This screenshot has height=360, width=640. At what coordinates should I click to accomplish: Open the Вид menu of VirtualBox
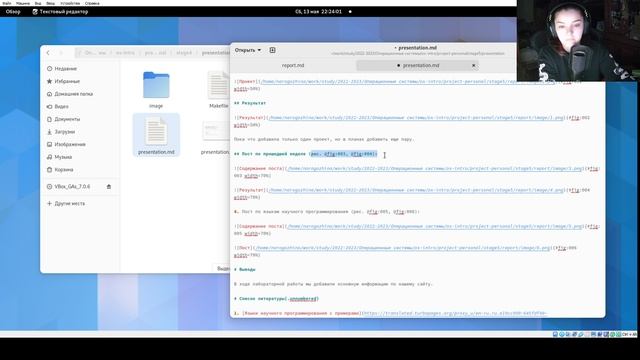coord(38,3)
